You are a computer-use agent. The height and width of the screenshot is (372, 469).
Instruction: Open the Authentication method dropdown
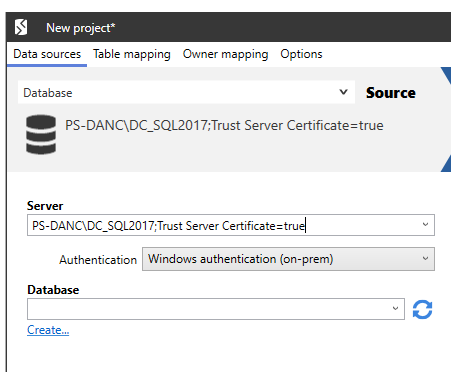(288, 259)
